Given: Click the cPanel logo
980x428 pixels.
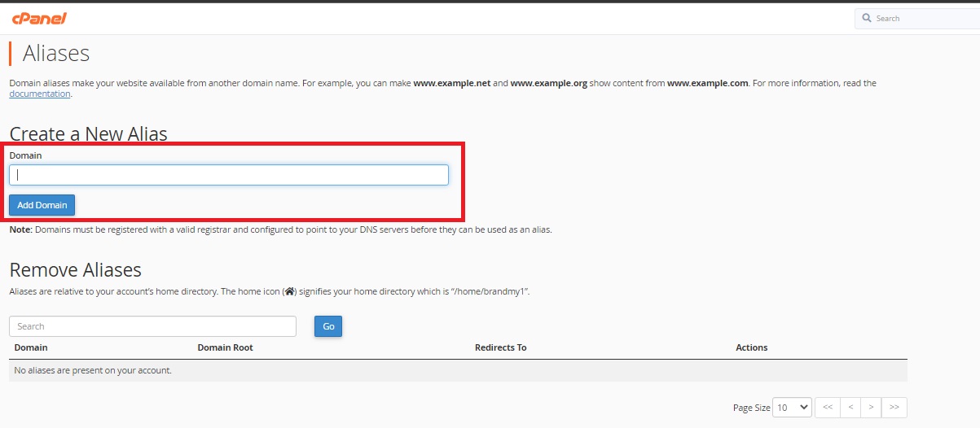Looking at the screenshot, I should click(38, 18).
